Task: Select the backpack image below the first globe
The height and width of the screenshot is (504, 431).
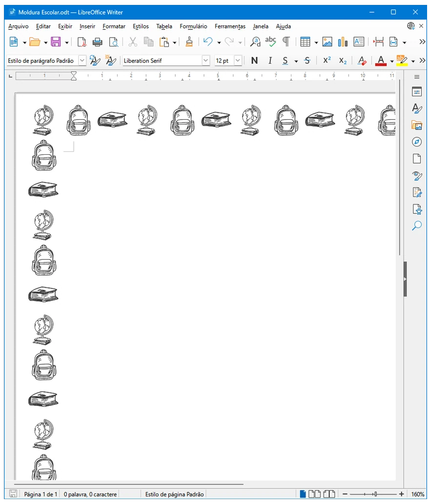Action: coord(44,156)
